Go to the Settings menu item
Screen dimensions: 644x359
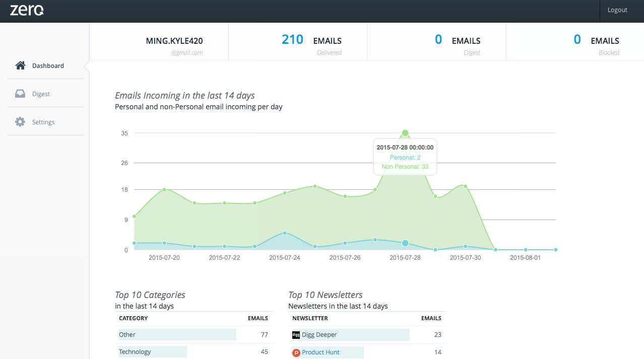click(43, 122)
